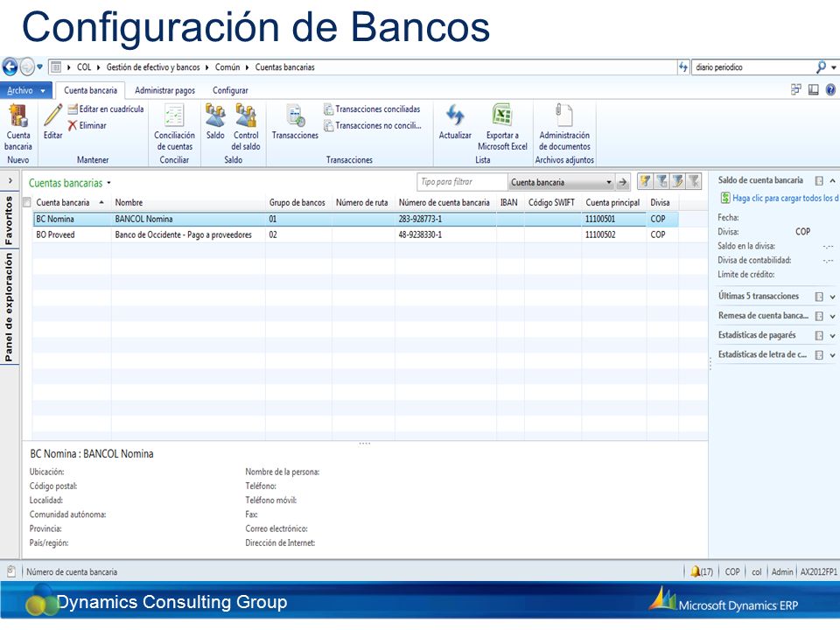Click COL in the breadcrumb

[x=84, y=67]
